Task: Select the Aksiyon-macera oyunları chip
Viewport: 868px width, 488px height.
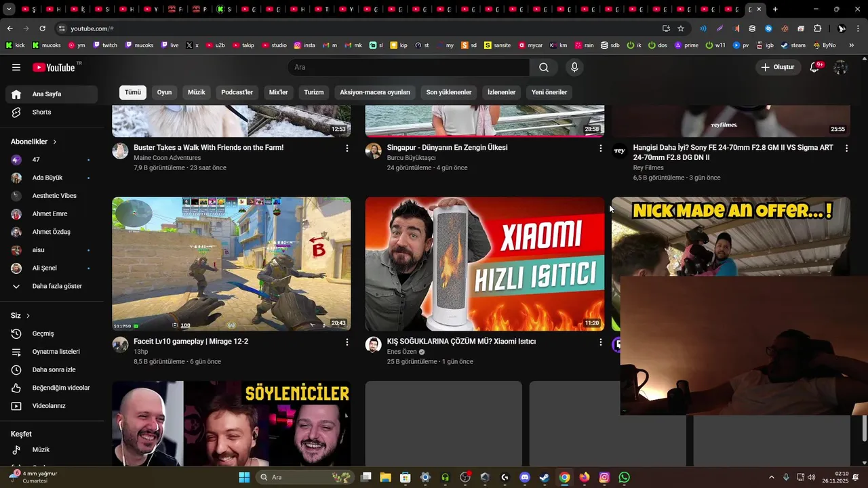Action: click(x=375, y=92)
